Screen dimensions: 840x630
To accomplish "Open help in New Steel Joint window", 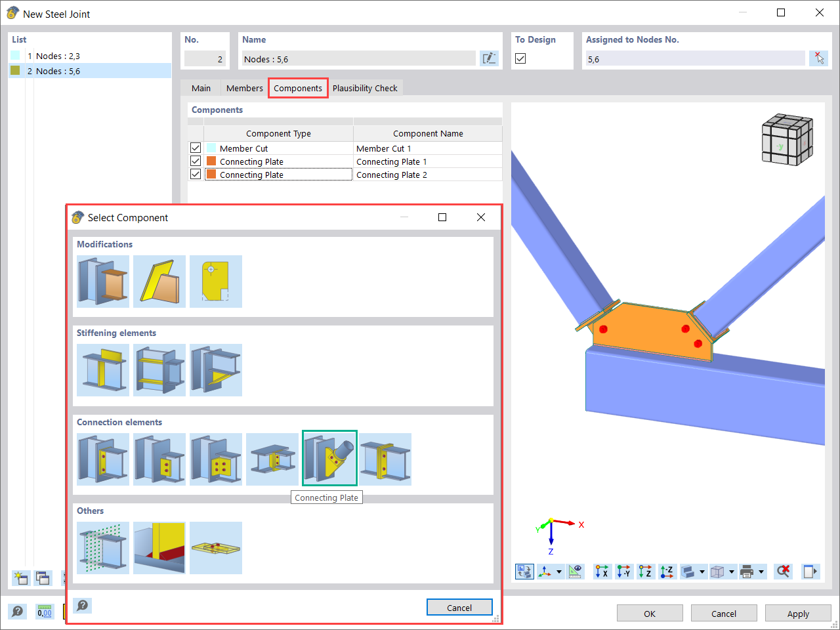I will tap(18, 612).
